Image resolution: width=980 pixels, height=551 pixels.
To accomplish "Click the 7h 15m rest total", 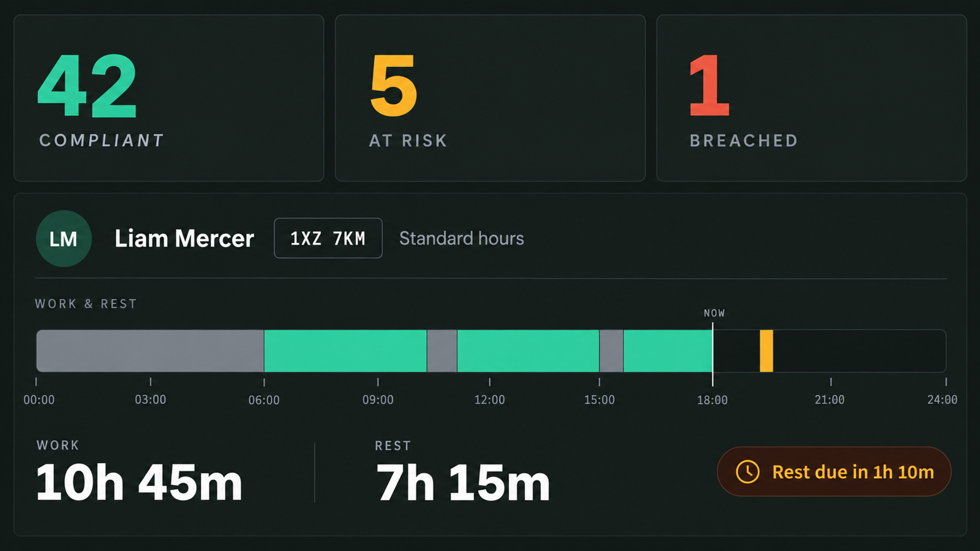I will tap(463, 483).
